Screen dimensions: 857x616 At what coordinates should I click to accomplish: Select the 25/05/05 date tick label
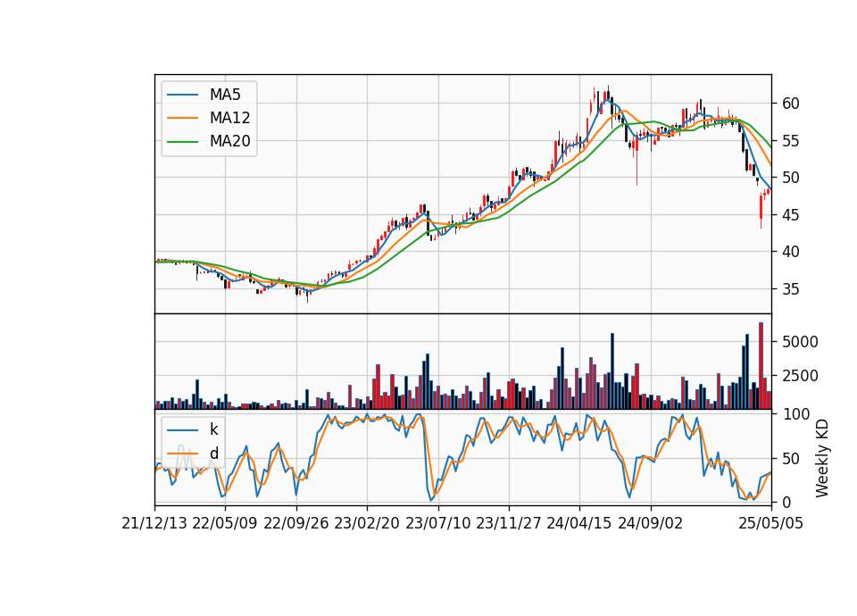771,524
